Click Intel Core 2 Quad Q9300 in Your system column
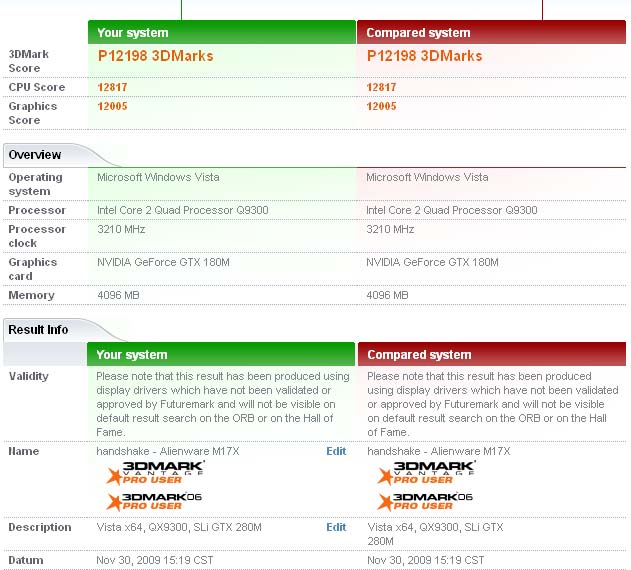Screen dimensions: 631x570 tap(183, 210)
